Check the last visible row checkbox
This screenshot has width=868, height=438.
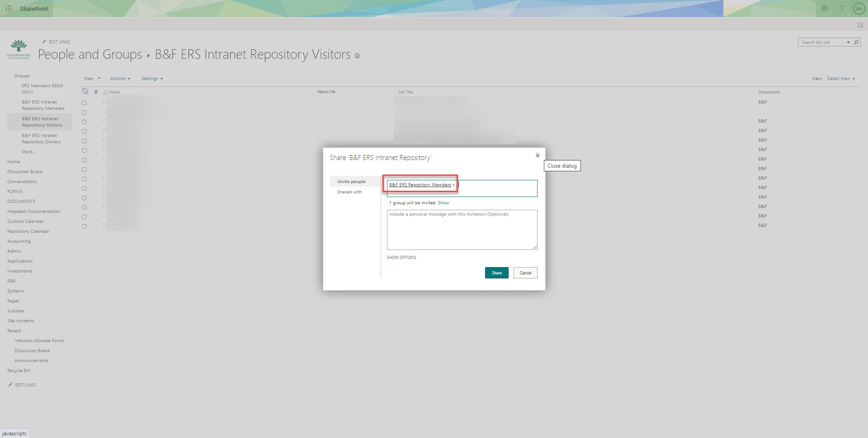pyautogui.click(x=85, y=226)
